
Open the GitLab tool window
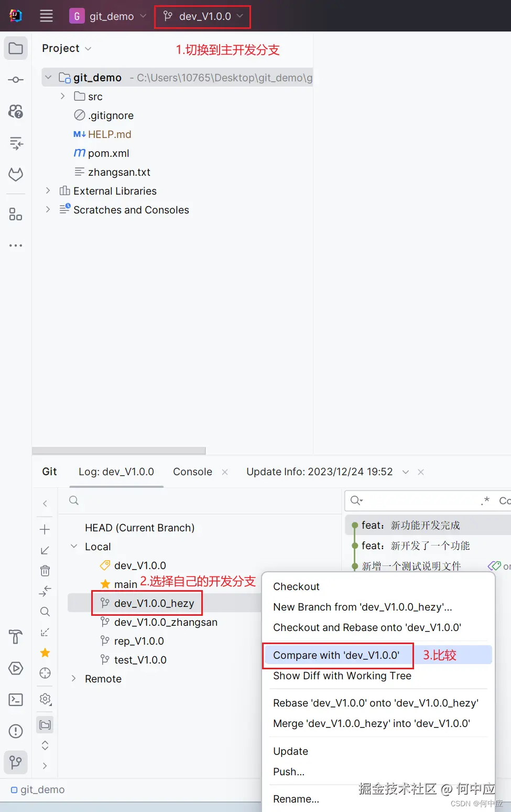point(15,174)
